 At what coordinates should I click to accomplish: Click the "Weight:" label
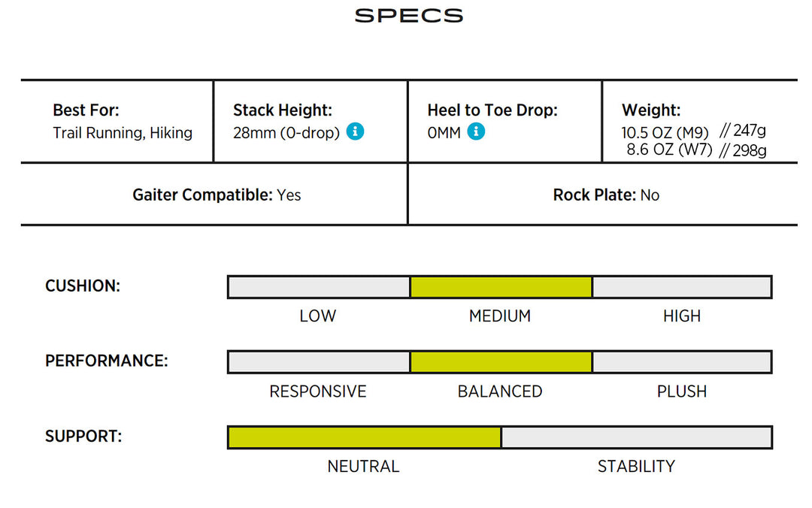[x=651, y=110]
